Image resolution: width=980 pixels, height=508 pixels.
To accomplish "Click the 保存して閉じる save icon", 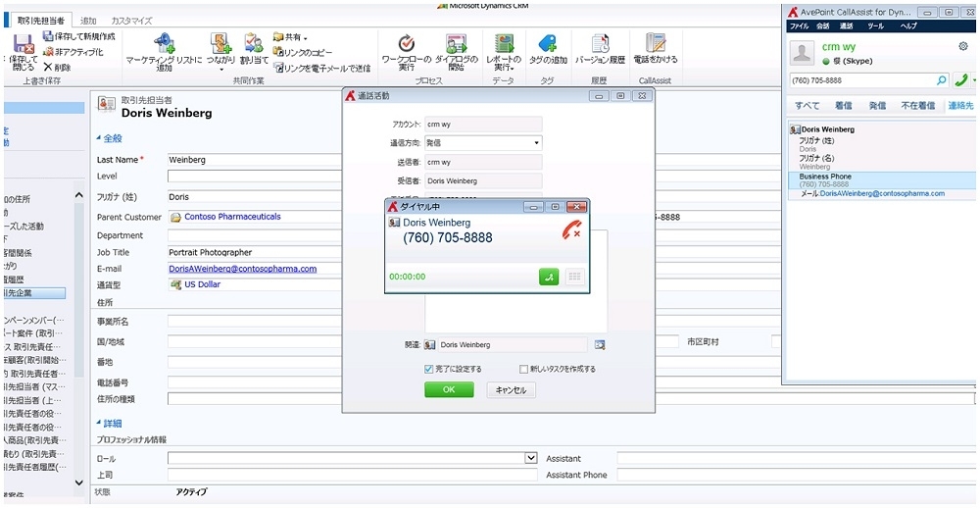I will [24, 43].
